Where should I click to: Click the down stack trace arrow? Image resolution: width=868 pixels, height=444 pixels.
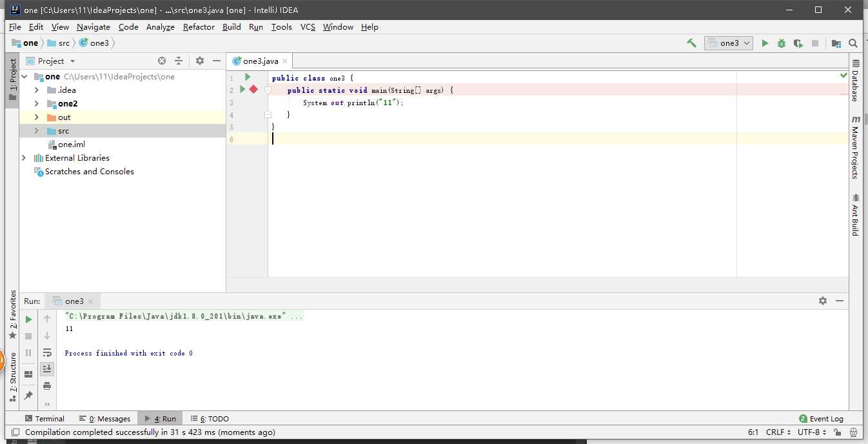(x=47, y=336)
